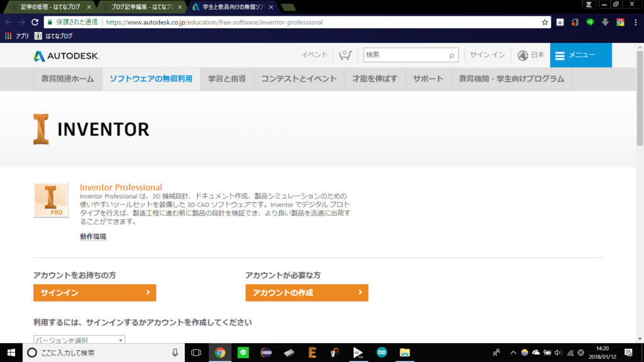
Task: Open the サポート tab
Action: (428, 79)
